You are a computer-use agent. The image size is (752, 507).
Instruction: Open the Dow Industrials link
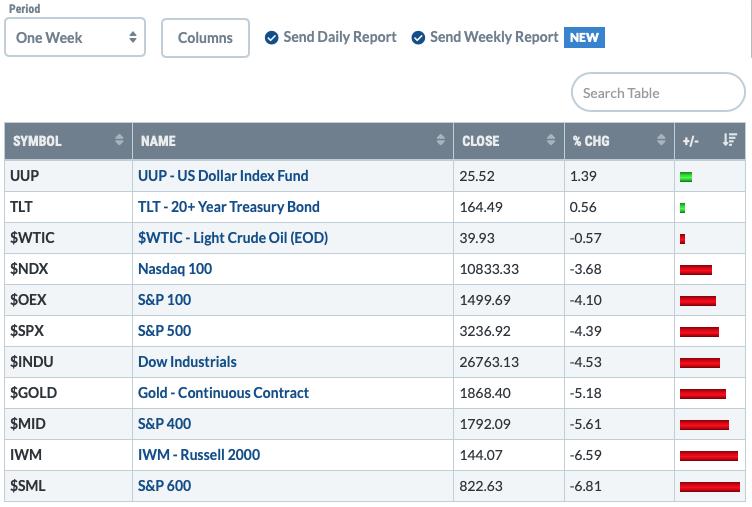coord(188,362)
